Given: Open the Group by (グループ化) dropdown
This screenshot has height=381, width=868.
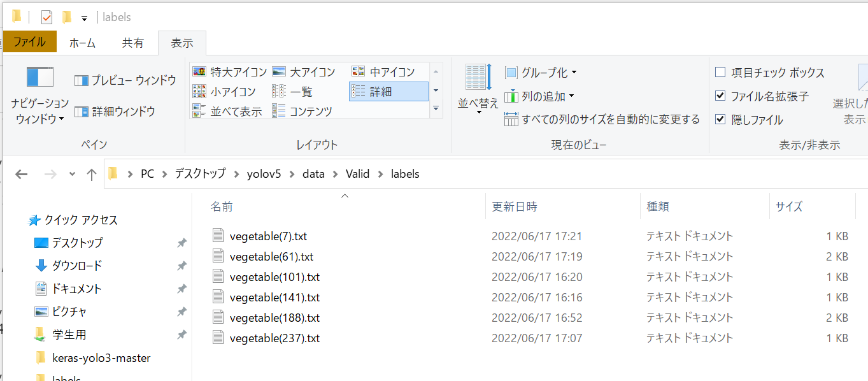Looking at the screenshot, I should (x=541, y=73).
